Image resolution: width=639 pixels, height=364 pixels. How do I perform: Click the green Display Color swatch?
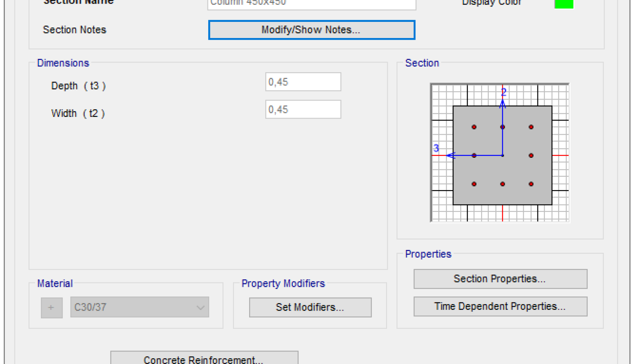[x=564, y=4]
